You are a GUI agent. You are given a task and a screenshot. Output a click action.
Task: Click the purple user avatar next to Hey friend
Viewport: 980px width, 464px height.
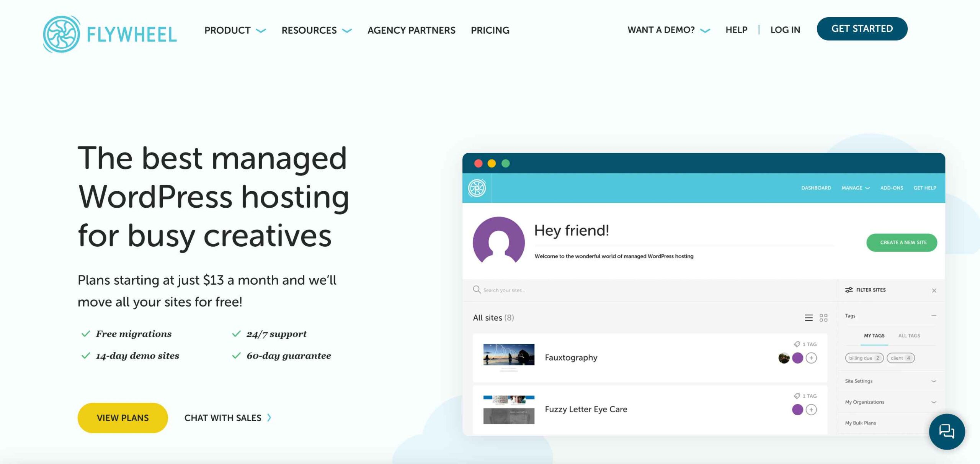(x=498, y=241)
